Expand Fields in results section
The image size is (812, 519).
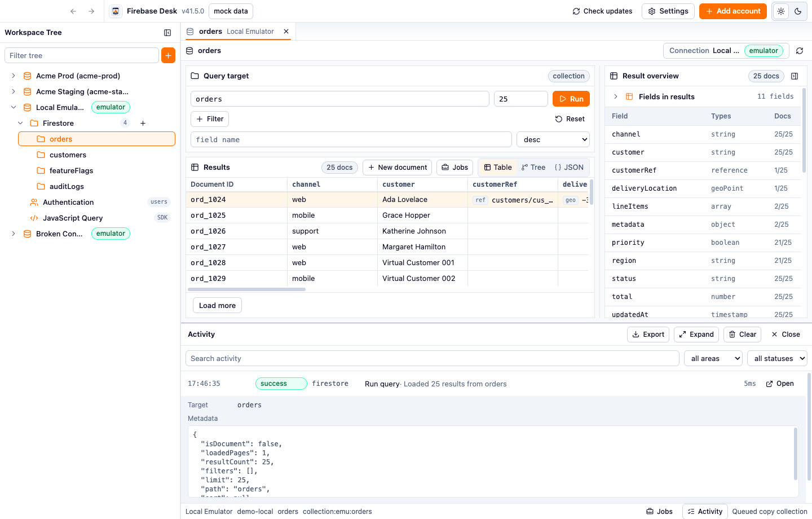pos(616,96)
